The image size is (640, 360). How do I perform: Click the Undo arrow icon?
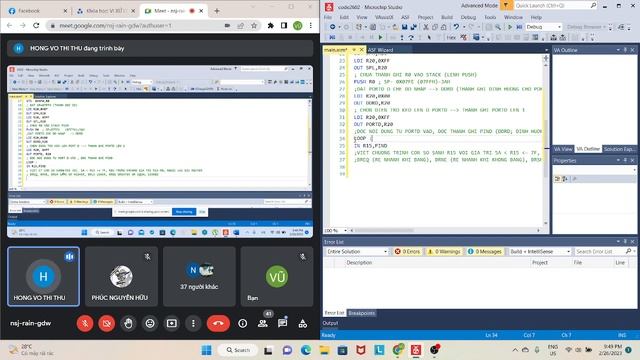point(456,27)
